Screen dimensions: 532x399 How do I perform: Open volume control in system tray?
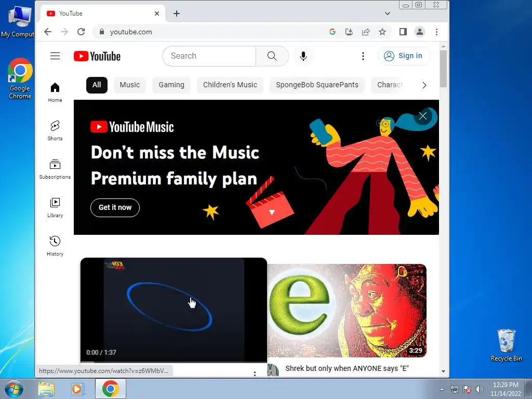tap(480, 389)
